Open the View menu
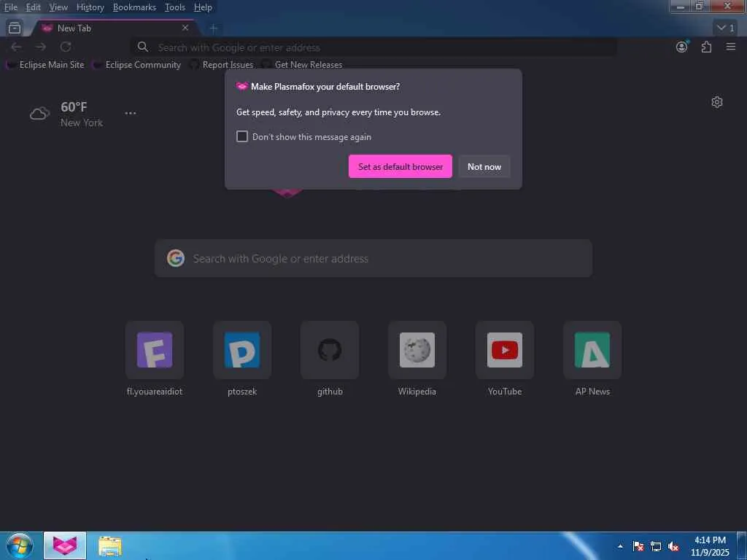The image size is (747, 560). coord(58,7)
